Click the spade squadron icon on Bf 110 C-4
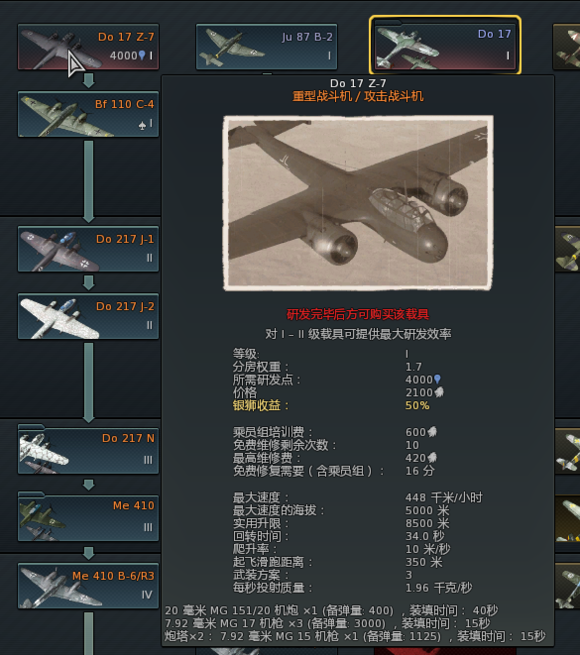Screen dimensions: 580x655 tap(142, 124)
